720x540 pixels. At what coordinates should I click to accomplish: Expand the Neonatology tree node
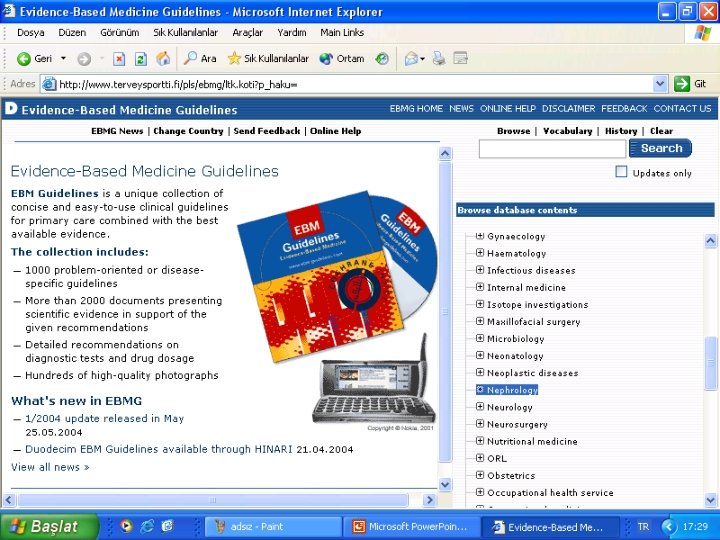[480, 355]
